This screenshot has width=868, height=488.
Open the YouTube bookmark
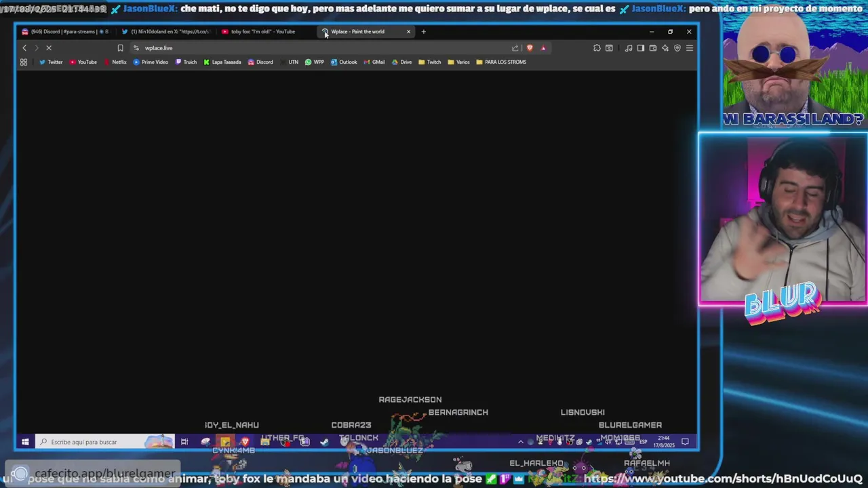83,62
